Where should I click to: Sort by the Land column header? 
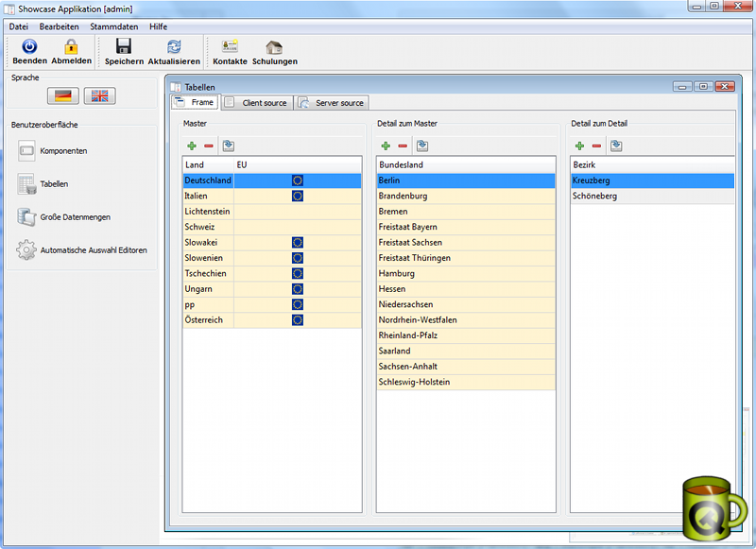[208, 164]
